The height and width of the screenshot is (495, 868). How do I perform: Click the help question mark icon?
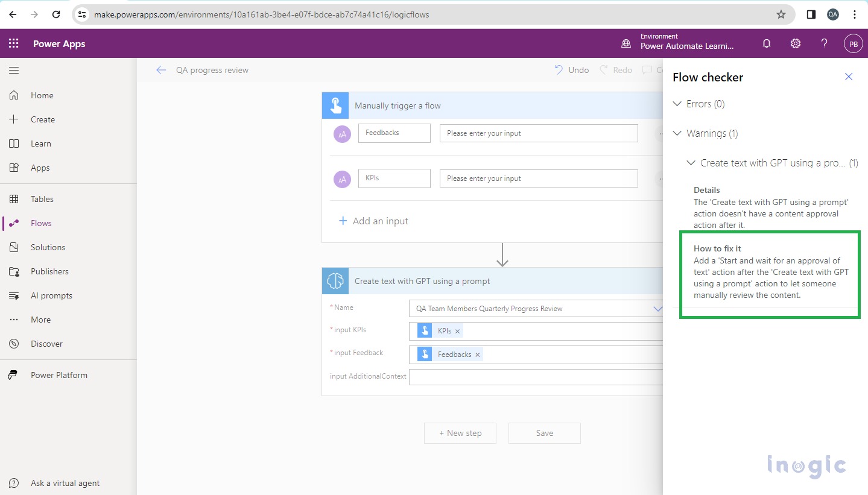click(x=825, y=43)
